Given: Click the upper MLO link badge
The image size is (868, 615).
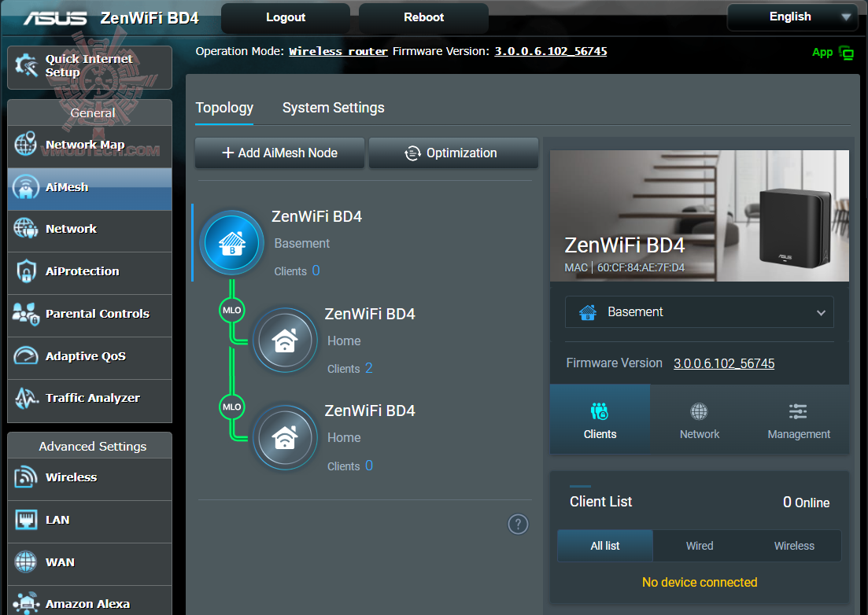Looking at the screenshot, I should pos(232,311).
